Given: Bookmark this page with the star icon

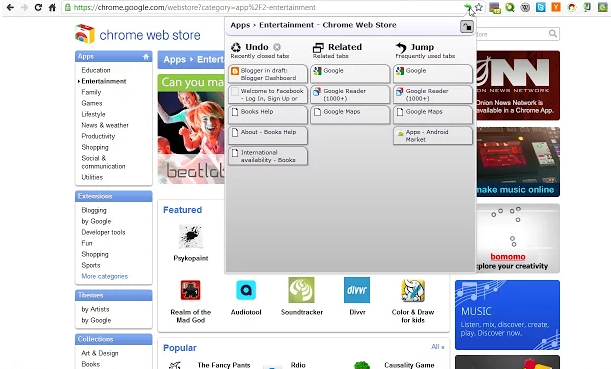Looking at the screenshot, I should (479, 7).
